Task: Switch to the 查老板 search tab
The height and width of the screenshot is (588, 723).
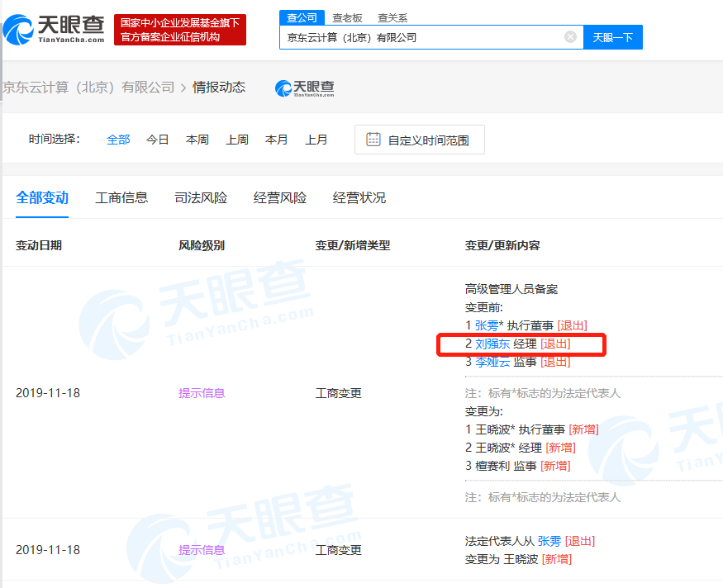Action: point(347,17)
